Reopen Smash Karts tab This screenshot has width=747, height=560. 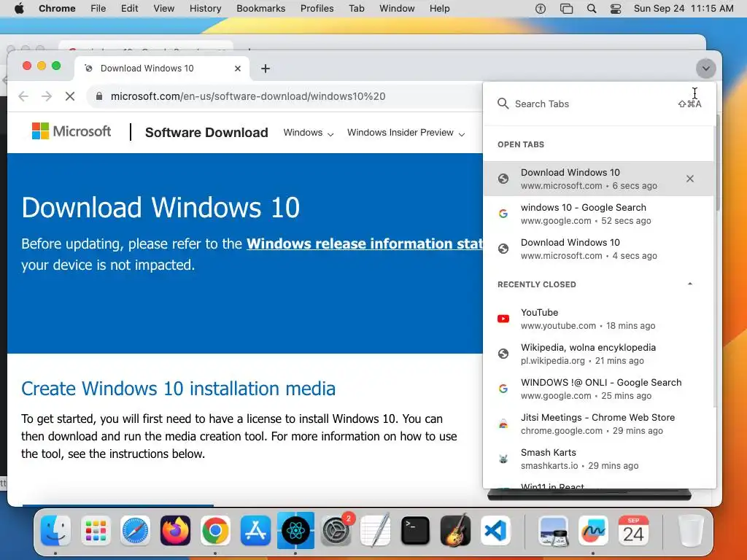point(598,459)
